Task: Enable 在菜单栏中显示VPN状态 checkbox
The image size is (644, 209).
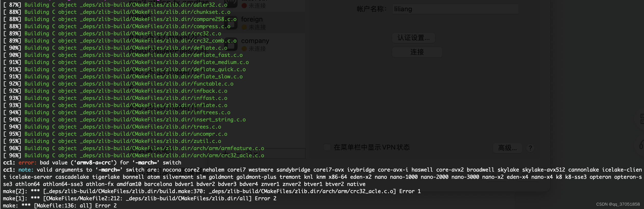Action: tap(327, 147)
